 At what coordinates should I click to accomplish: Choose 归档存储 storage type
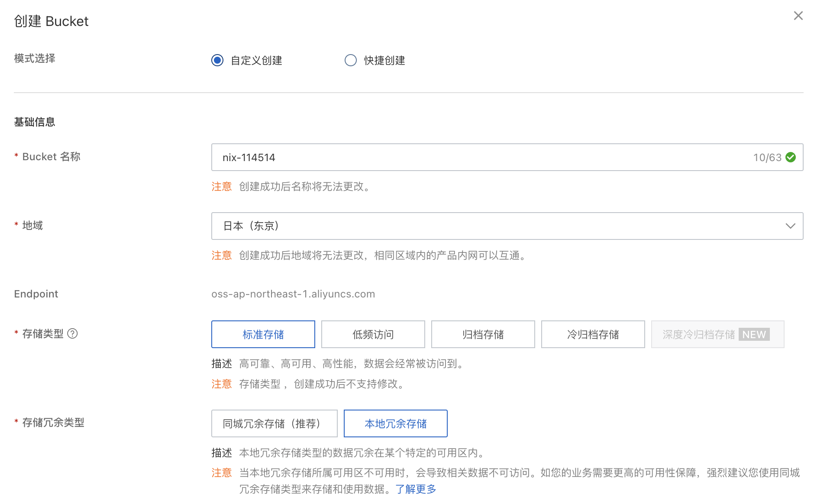[483, 334]
